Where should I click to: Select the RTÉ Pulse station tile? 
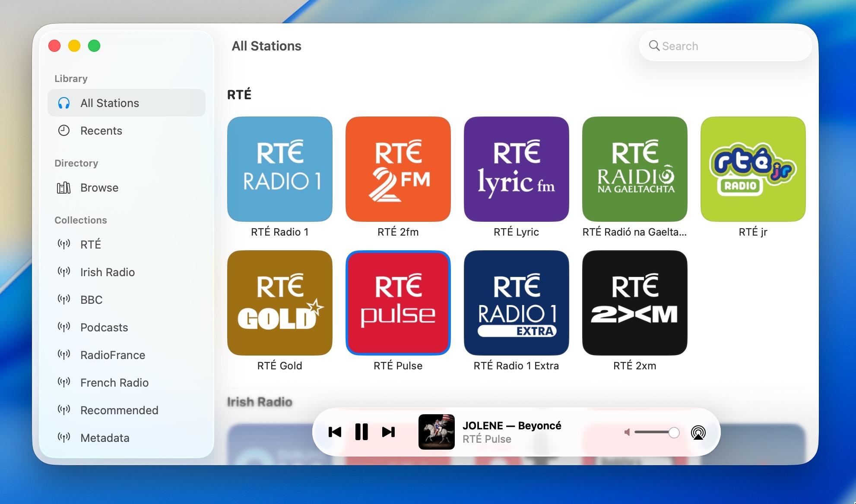[x=398, y=303]
